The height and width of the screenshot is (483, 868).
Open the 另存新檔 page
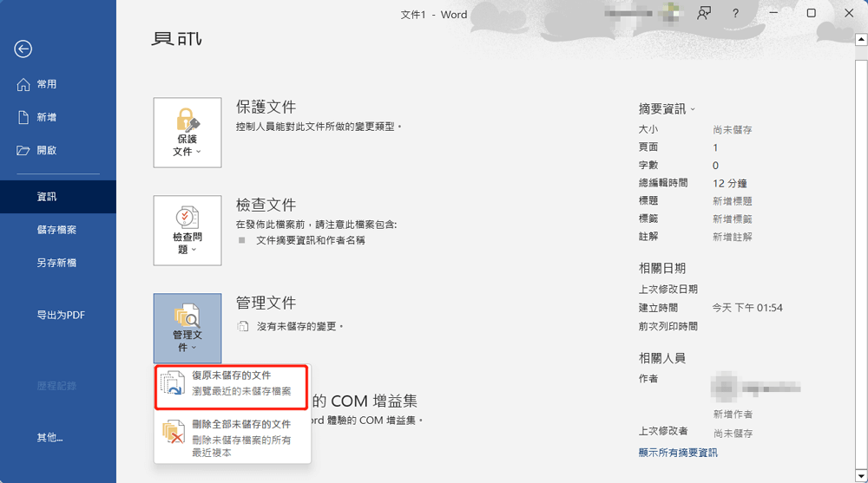point(56,263)
